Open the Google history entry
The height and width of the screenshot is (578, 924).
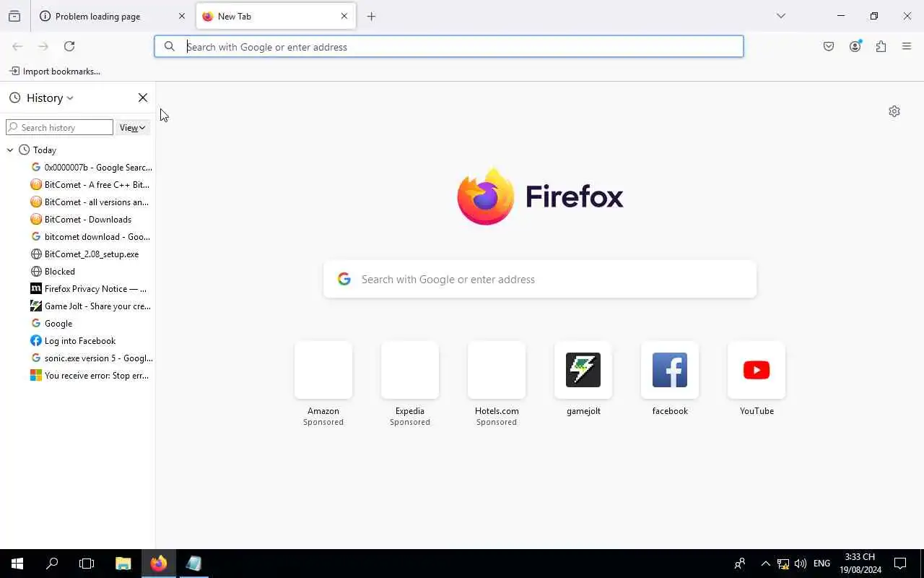(51, 324)
